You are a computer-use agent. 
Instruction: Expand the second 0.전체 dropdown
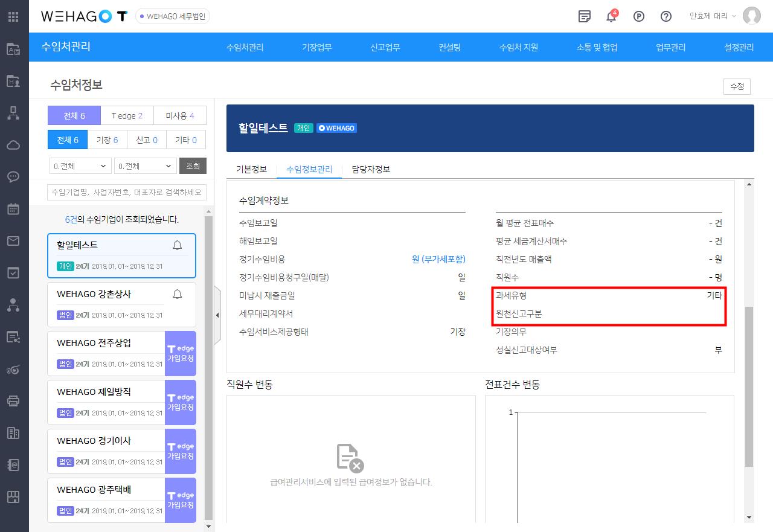(145, 166)
